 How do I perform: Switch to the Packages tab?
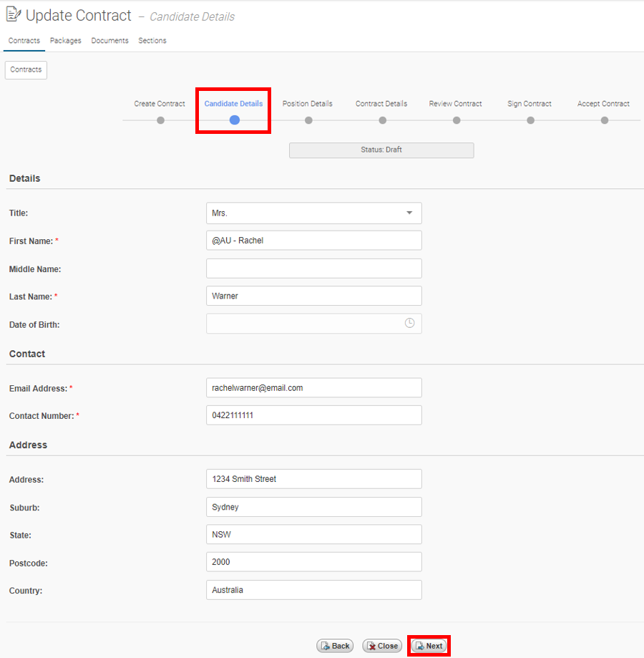[65, 40]
